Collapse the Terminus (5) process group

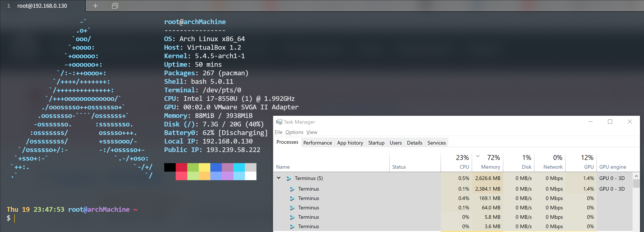pos(278,178)
